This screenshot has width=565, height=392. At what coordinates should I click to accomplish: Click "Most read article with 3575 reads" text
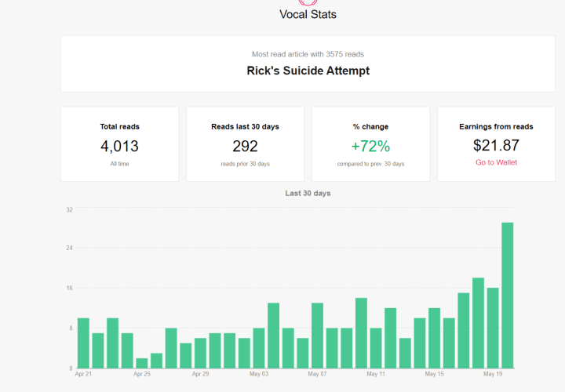(x=308, y=54)
